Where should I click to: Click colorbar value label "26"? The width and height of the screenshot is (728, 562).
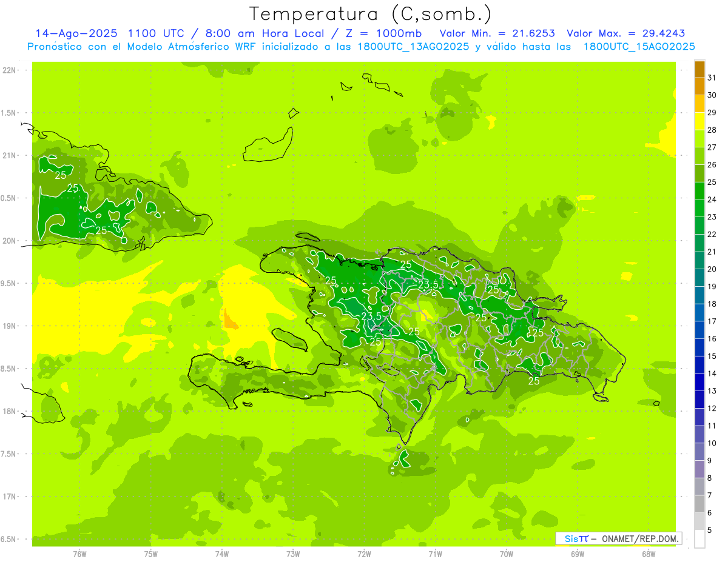712,165
